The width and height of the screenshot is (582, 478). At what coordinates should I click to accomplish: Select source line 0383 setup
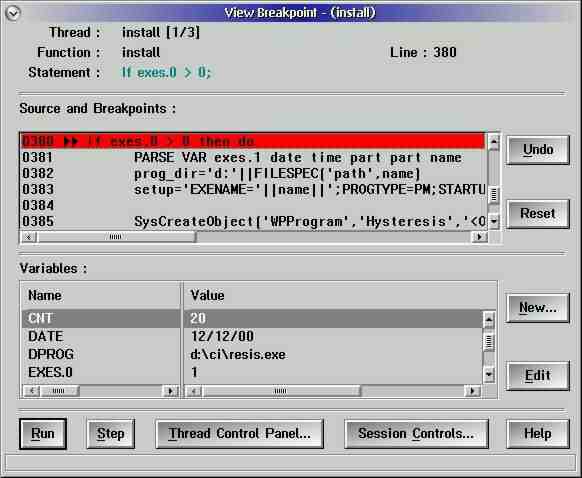coord(252,189)
